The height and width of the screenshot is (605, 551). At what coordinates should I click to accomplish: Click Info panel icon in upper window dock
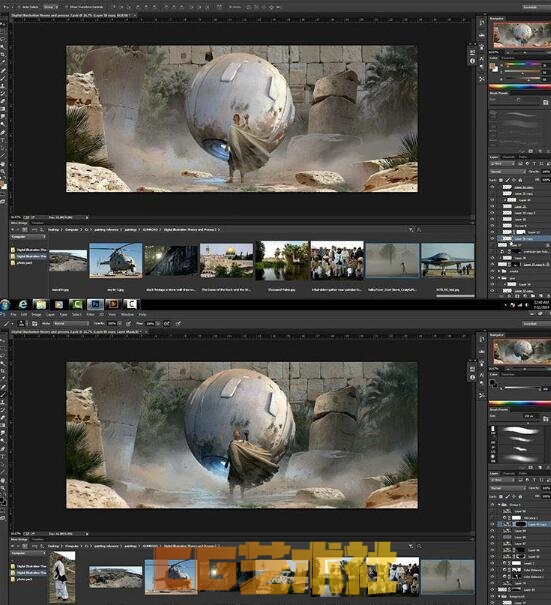[472, 61]
